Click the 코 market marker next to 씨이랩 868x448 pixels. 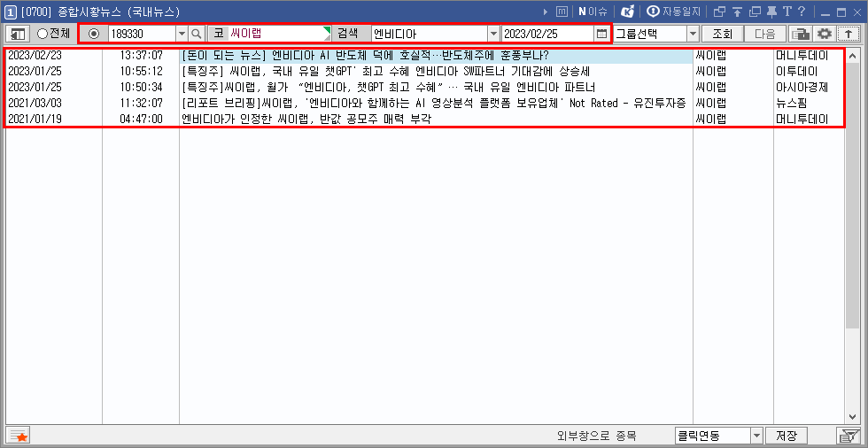(x=218, y=34)
